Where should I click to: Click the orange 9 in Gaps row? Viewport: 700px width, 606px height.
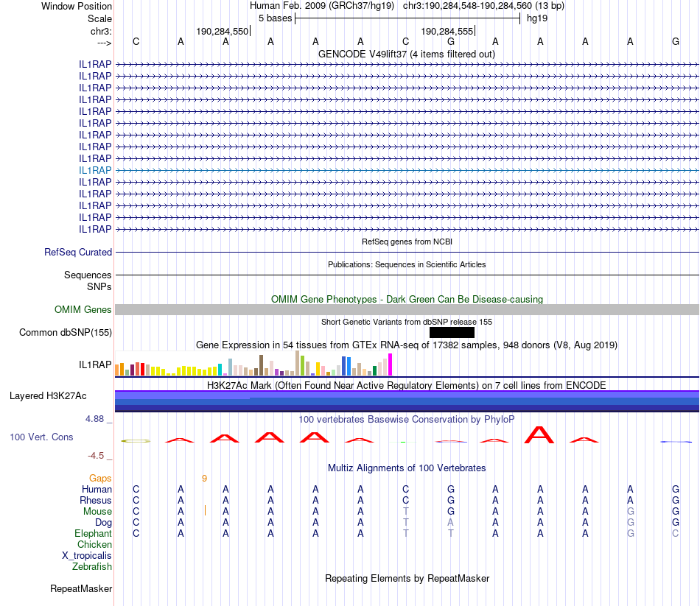coord(204,479)
